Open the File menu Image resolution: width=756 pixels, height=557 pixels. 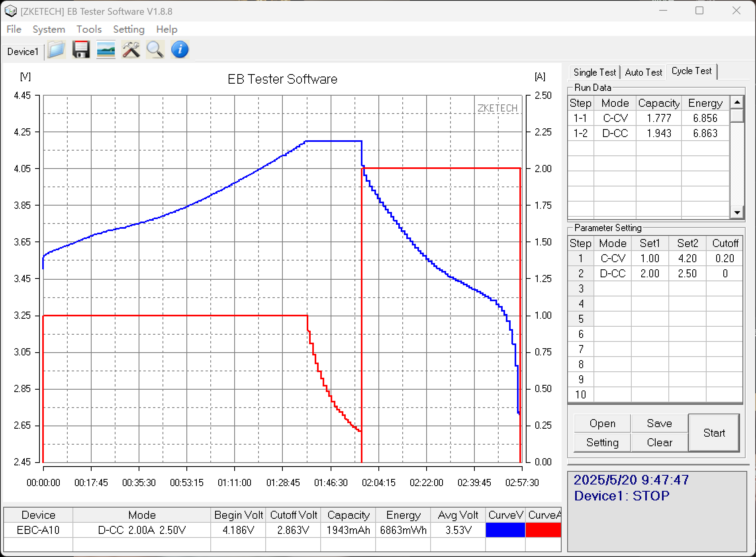pos(14,29)
